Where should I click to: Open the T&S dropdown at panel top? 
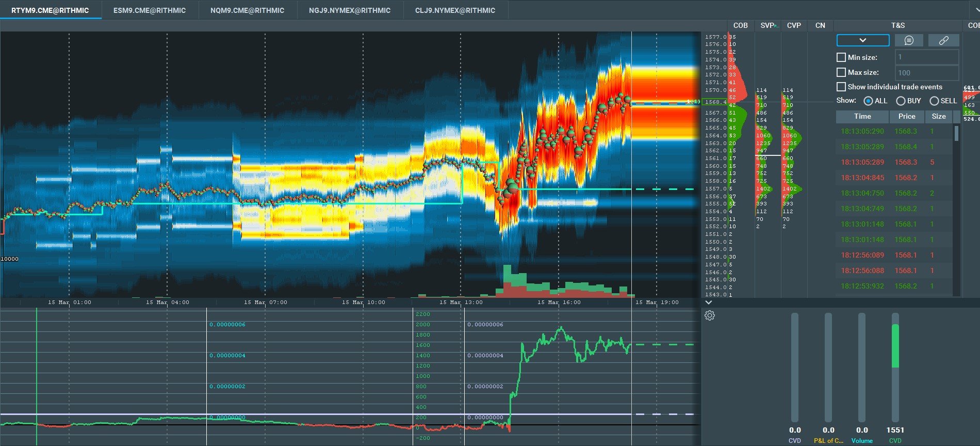click(863, 40)
